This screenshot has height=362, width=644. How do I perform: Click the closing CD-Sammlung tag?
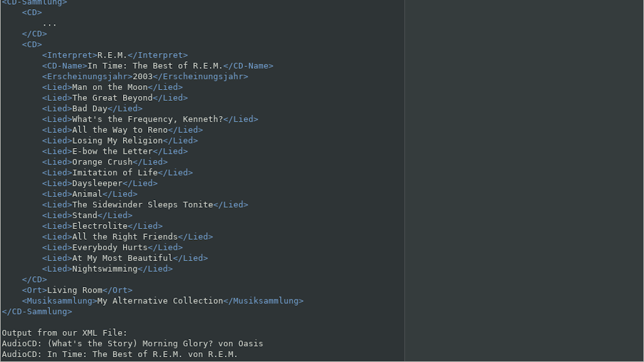37,312
